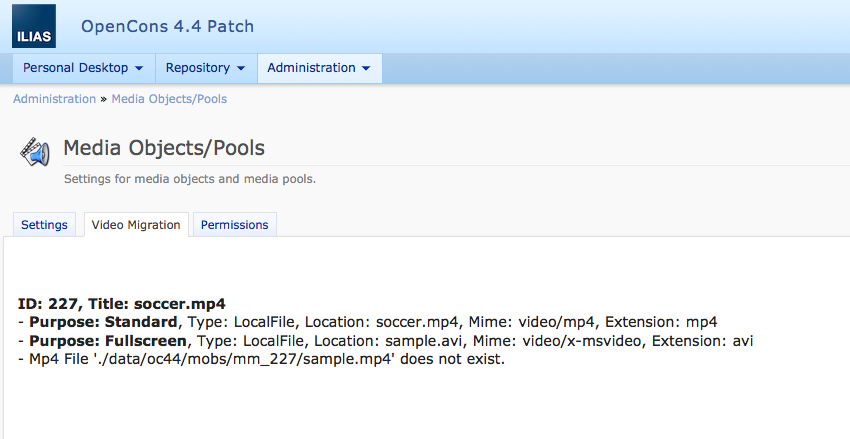Click the Media Objects/Pools film icon
This screenshot has width=850, height=439.
point(34,152)
